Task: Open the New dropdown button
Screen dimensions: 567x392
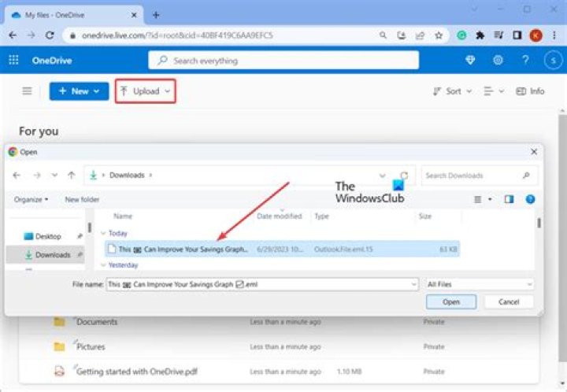Action: click(79, 91)
